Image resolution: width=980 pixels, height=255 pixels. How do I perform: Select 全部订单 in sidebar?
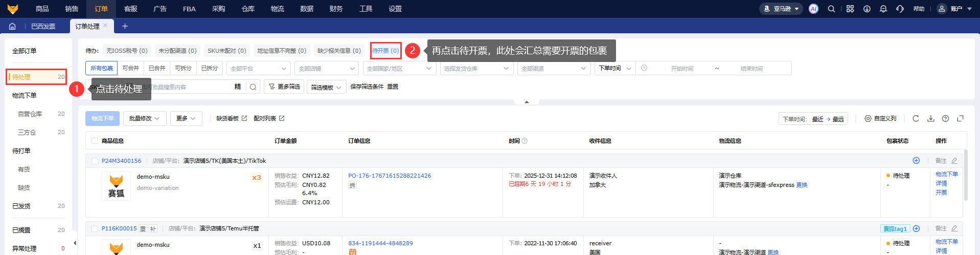25,51
